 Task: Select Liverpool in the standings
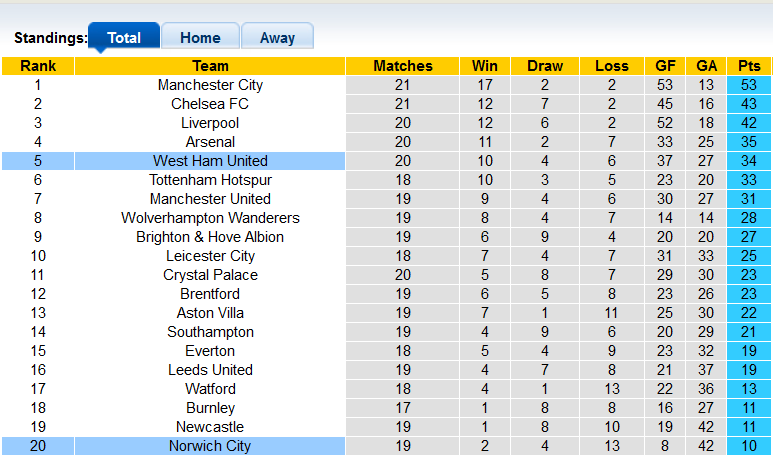tap(210, 123)
